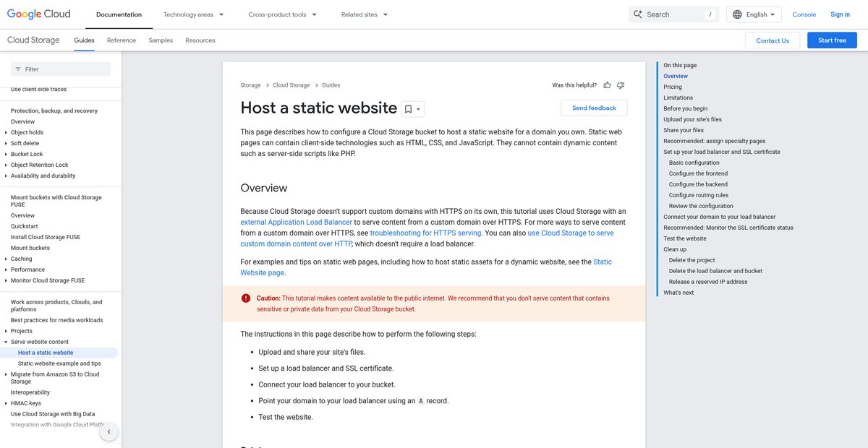Click the Search input field
The image size is (868, 448).
pyautogui.click(x=673, y=14)
